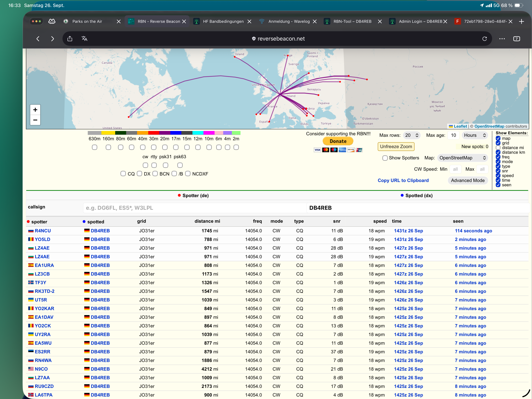Open the browser more options ellipsis
532x399 pixels.
502,39
